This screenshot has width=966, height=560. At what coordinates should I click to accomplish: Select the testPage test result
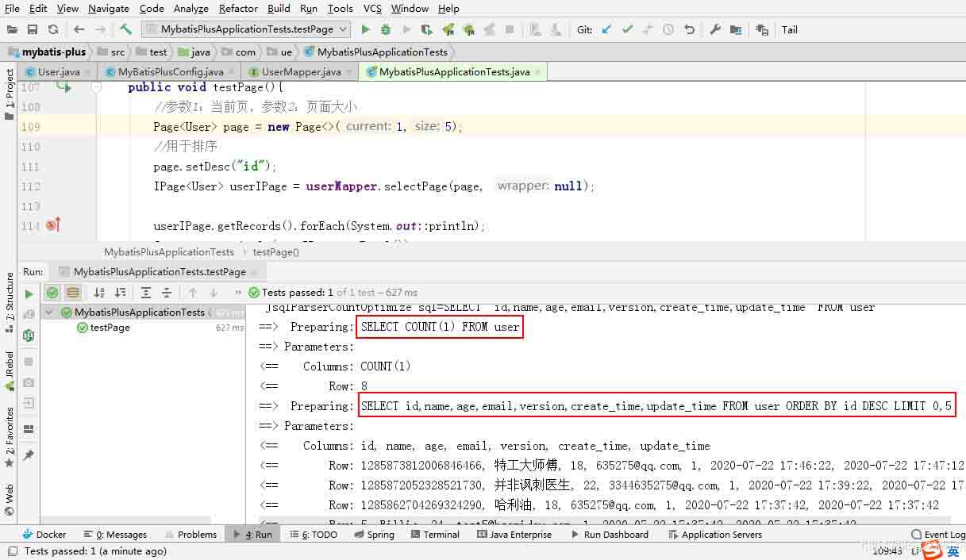(110, 328)
